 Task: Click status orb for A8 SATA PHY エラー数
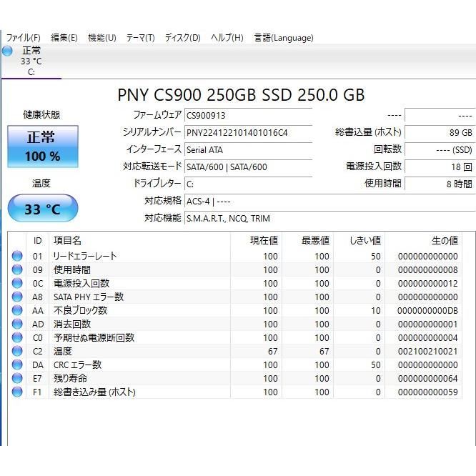coord(17,297)
